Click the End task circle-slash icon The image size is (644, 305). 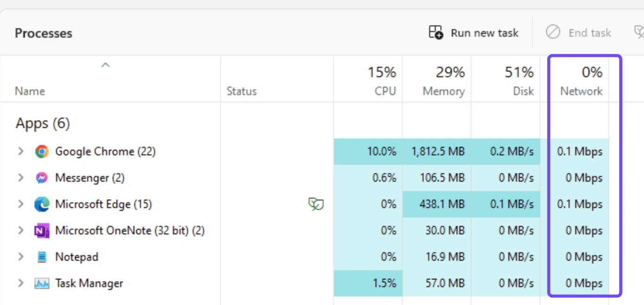click(x=553, y=32)
